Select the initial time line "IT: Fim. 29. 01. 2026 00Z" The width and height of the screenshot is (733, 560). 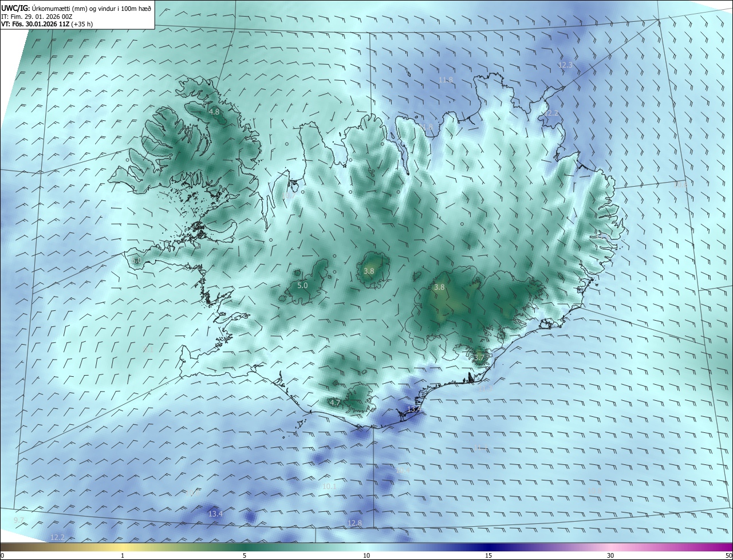37,17
